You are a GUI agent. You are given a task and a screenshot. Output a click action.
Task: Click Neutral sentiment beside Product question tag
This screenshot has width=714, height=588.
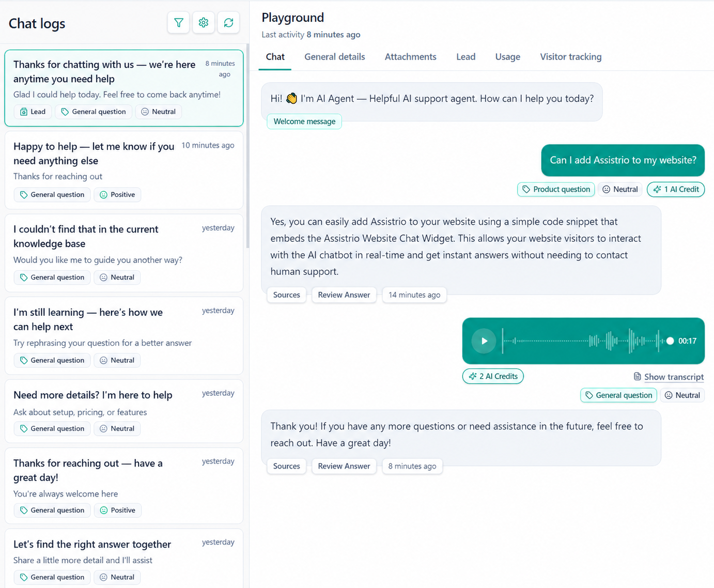[x=620, y=190]
